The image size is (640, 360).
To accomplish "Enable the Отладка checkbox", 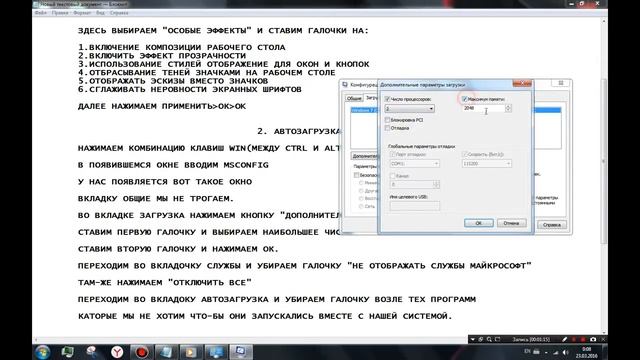I will click(387, 128).
